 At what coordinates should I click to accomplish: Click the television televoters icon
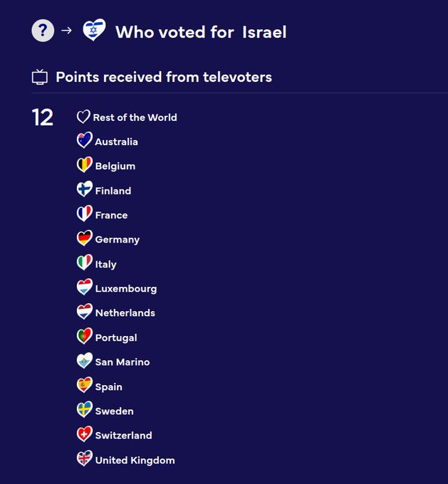click(40, 77)
